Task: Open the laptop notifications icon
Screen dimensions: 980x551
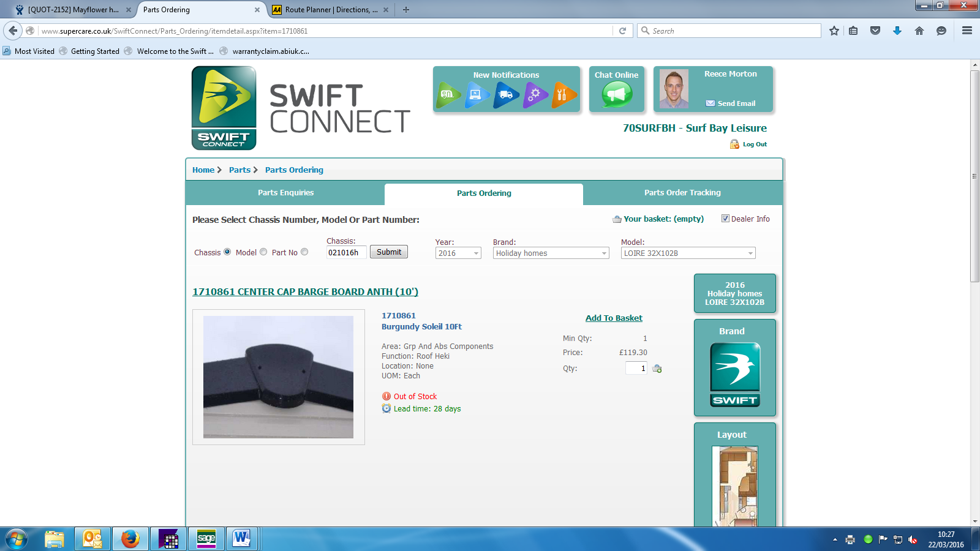Action: pos(478,95)
